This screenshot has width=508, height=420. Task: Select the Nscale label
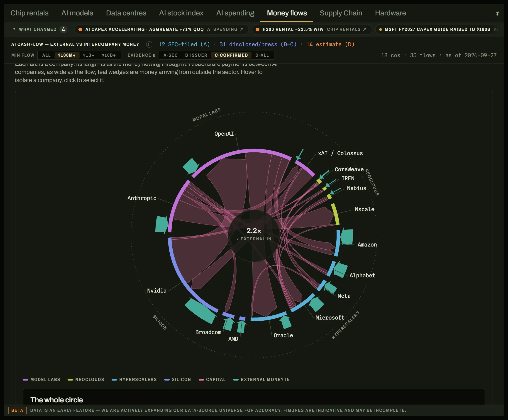click(364, 209)
